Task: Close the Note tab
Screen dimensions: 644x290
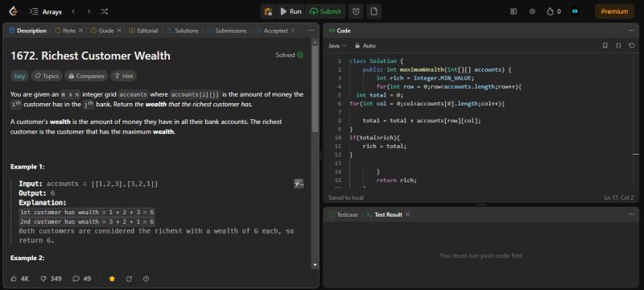Action: tap(81, 31)
